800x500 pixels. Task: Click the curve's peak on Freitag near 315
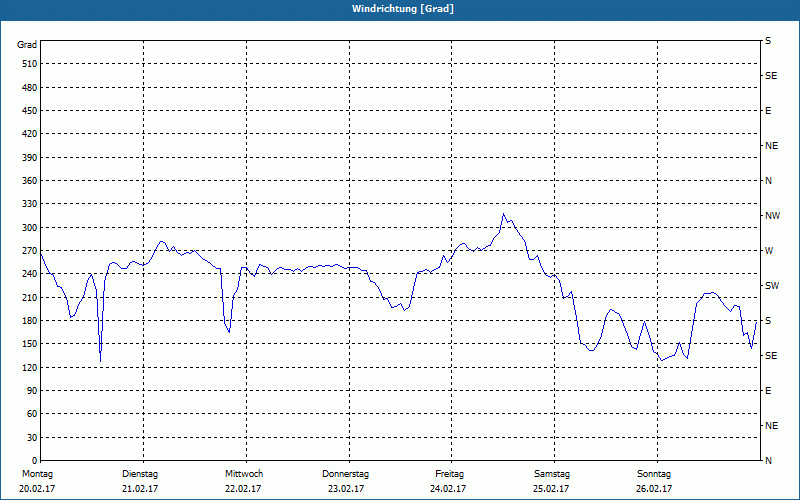click(x=503, y=214)
